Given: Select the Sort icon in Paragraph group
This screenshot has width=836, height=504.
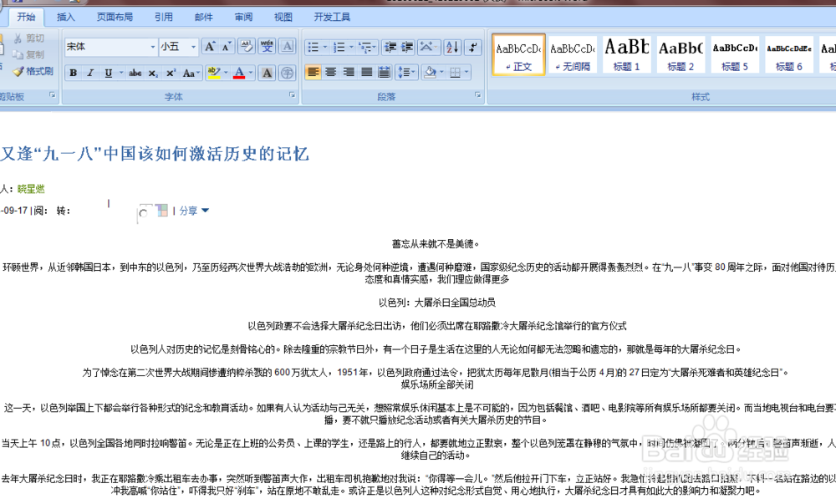Looking at the screenshot, I should click(x=451, y=48).
